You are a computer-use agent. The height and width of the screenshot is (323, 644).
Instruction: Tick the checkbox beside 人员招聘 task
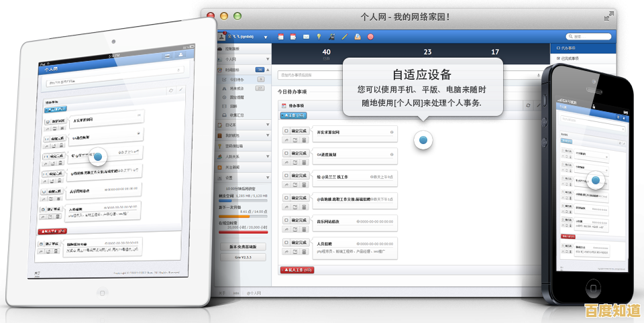[x=286, y=243]
